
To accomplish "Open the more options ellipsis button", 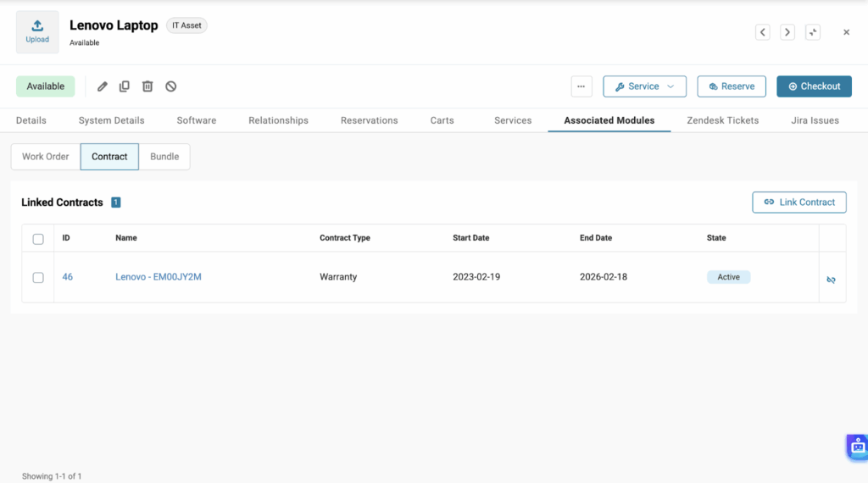I will (581, 86).
